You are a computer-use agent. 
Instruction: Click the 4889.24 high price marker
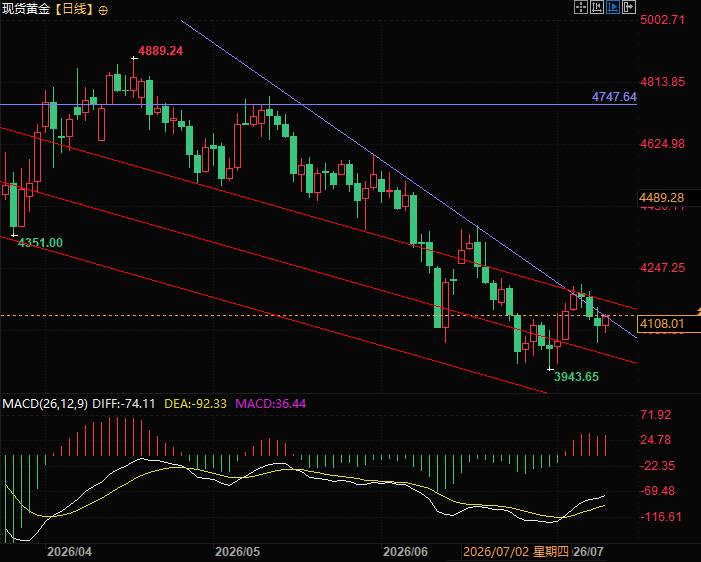tap(160, 51)
